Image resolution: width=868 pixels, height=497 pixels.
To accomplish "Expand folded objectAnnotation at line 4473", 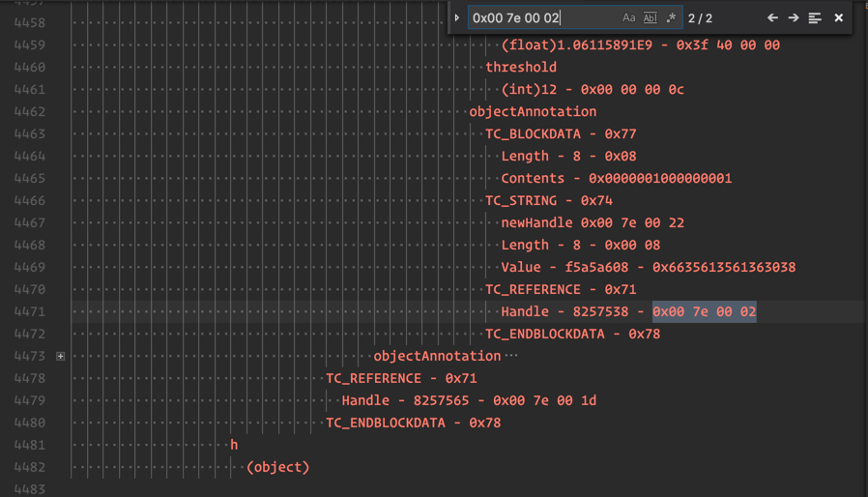I will pos(60,356).
